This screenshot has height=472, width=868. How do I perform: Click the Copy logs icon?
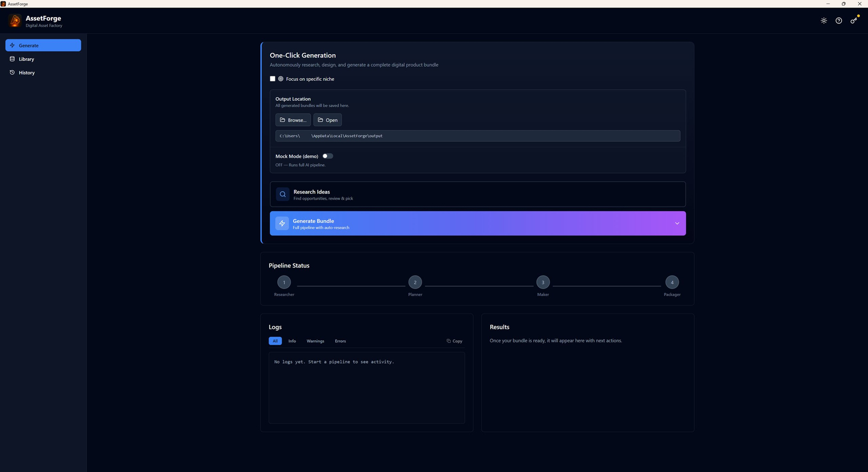coord(449,341)
